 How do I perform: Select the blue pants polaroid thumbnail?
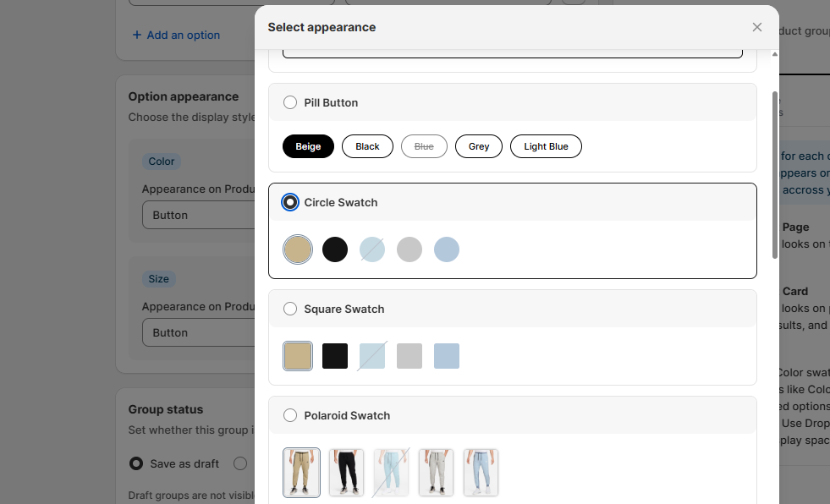[x=481, y=473]
